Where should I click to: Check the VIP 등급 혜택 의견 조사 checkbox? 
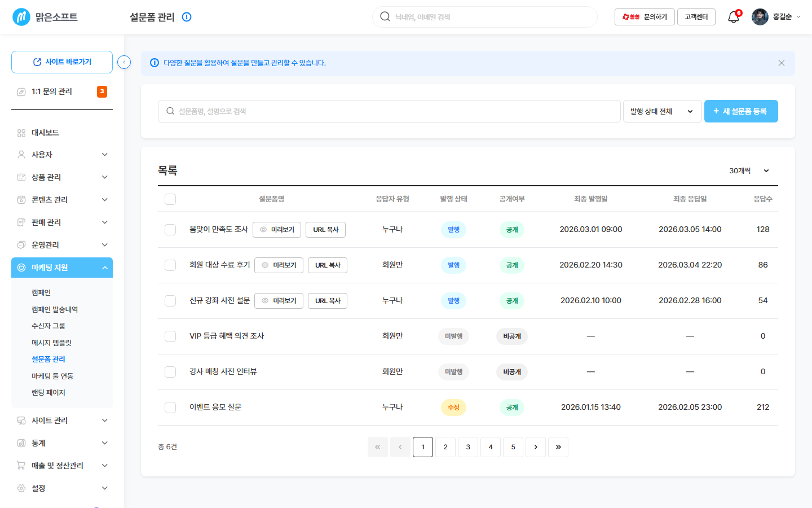click(x=170, y=336)
